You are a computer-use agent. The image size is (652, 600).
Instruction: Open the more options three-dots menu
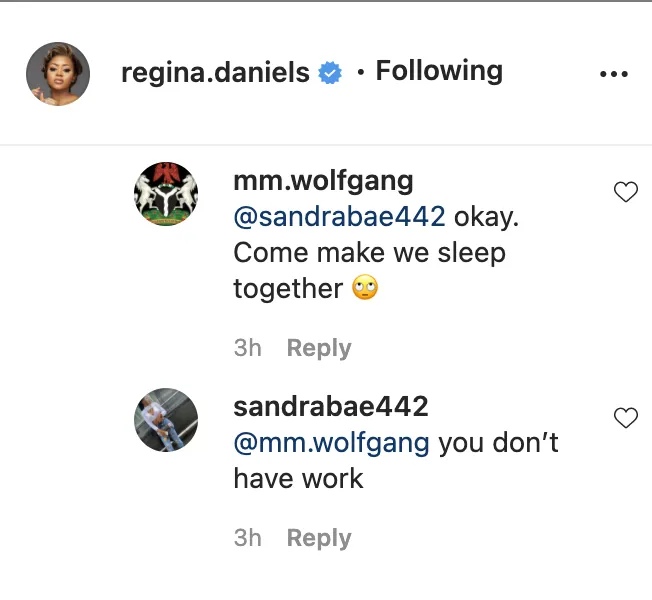[x=613, y=74]
